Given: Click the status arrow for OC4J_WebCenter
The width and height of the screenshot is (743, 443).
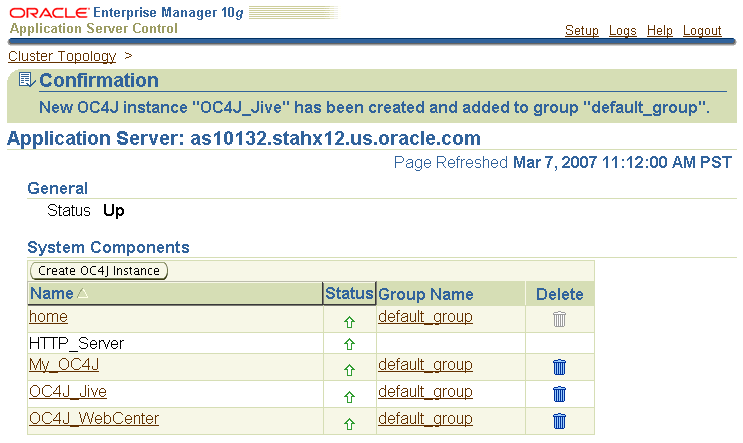Looking at the screenshot, I should coord(349,424).
